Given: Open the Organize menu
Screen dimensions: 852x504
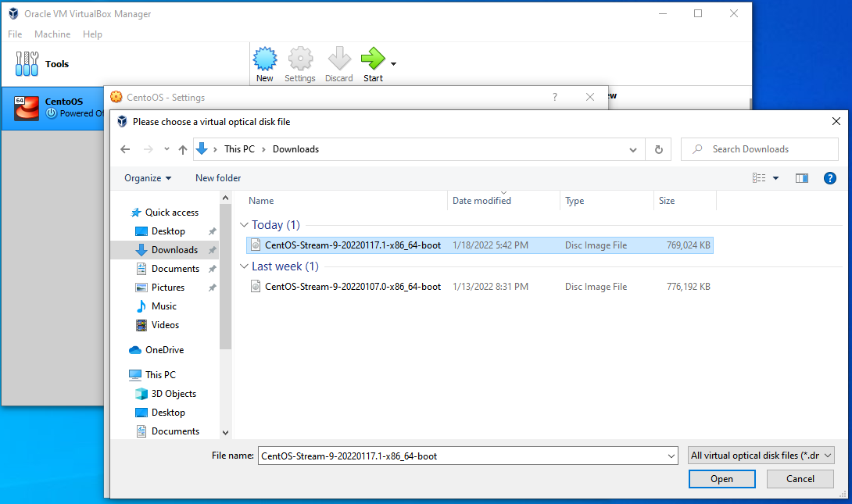Looking at the screenshot, I should (148, 178).
